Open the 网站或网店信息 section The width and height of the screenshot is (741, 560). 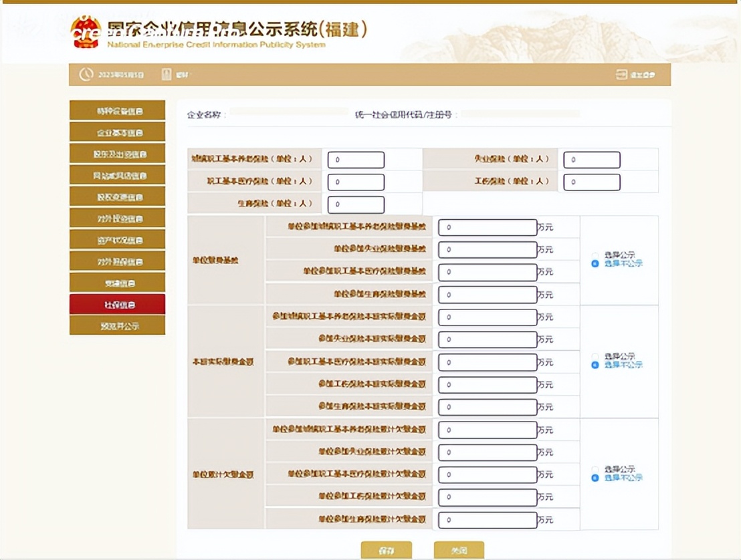coord(117,175)
